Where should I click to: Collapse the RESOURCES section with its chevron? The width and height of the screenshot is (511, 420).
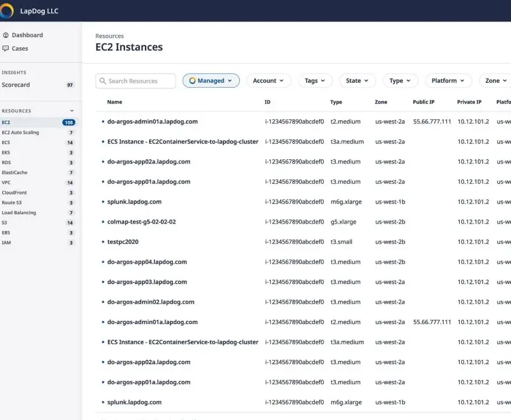[x=71, y=110]
